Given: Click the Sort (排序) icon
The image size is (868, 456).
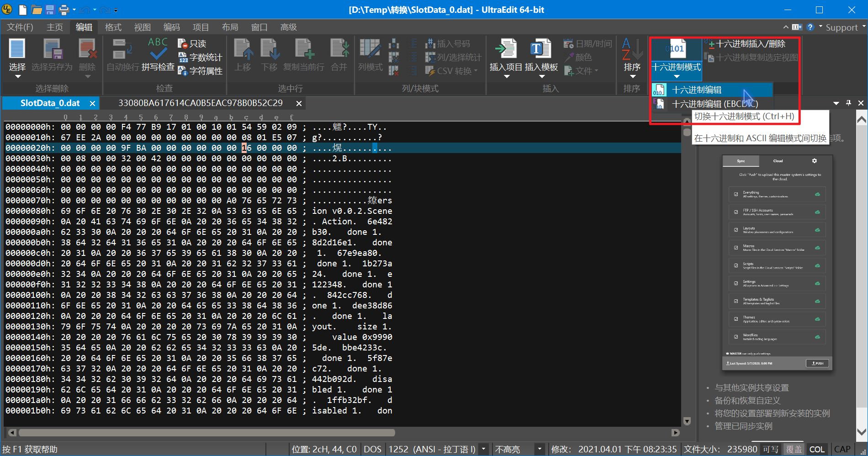Looking at the screenshot, I should [x=632, y=49].
